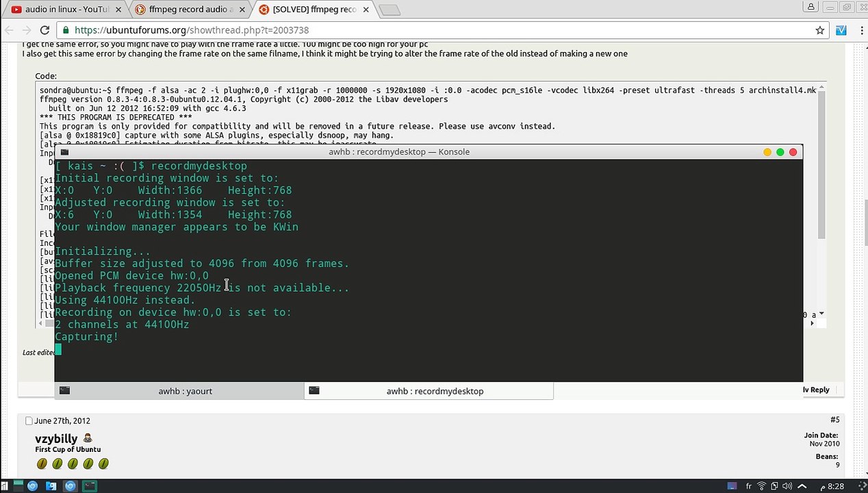The width and height of the screenshot is (868, 493).
Task: Close Konsole with the red button
Action: click(793, 152)
